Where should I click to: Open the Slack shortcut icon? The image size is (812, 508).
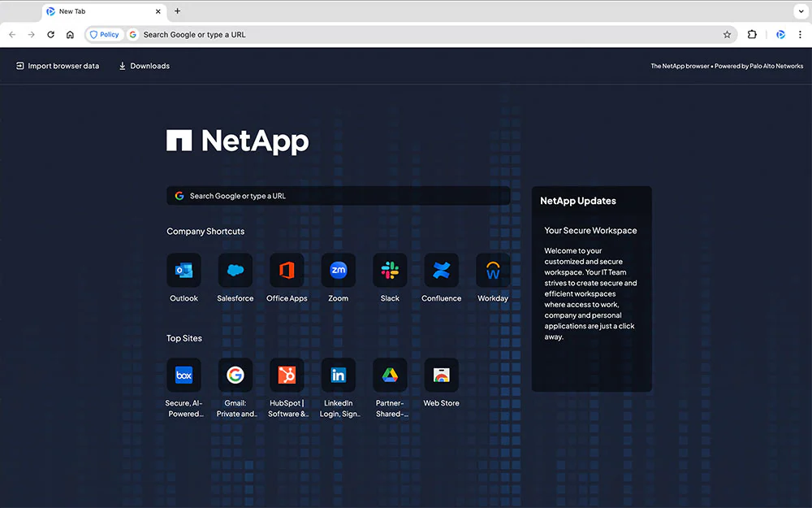coord(390,271)
